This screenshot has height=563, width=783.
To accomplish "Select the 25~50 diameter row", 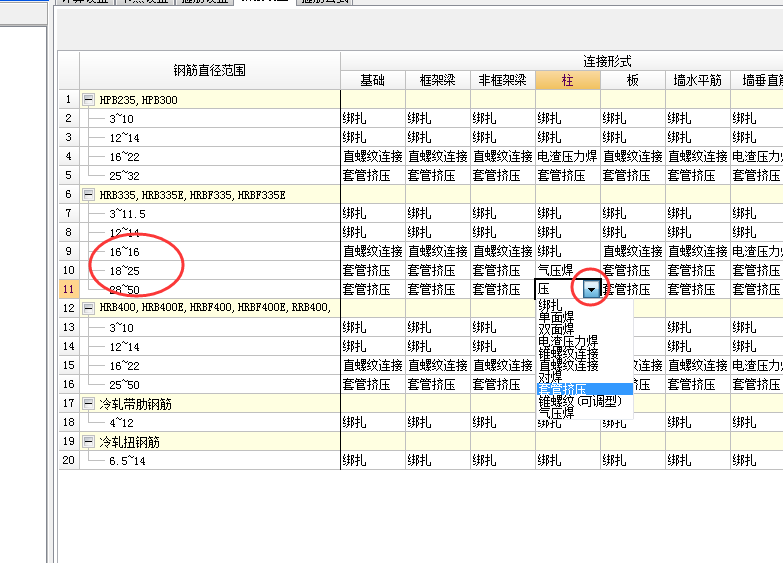I will coord(124,385).
